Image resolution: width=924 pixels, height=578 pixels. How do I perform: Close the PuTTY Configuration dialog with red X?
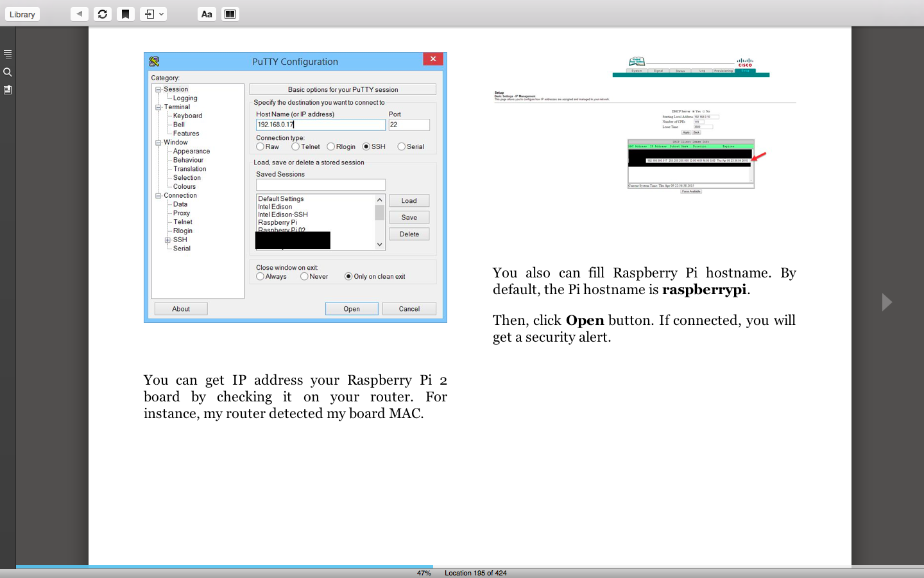pyautogui.click(x=433, y=59)
